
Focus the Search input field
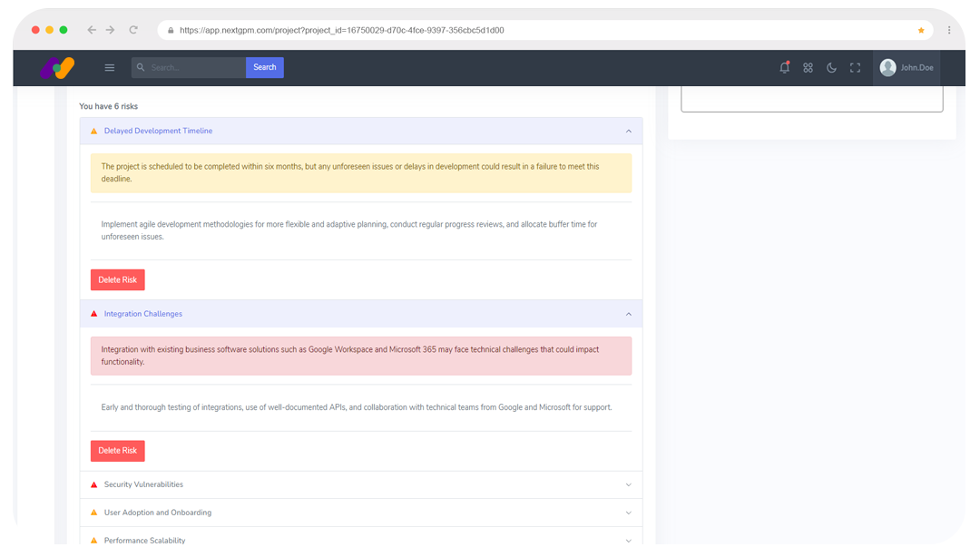point(189,67)
